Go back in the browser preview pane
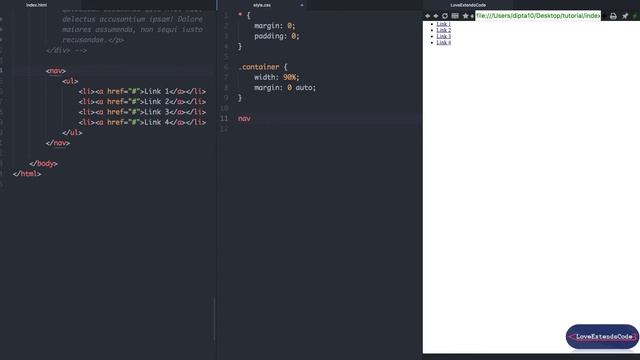This screenshot has height=360, width=640. coord(427,16)
